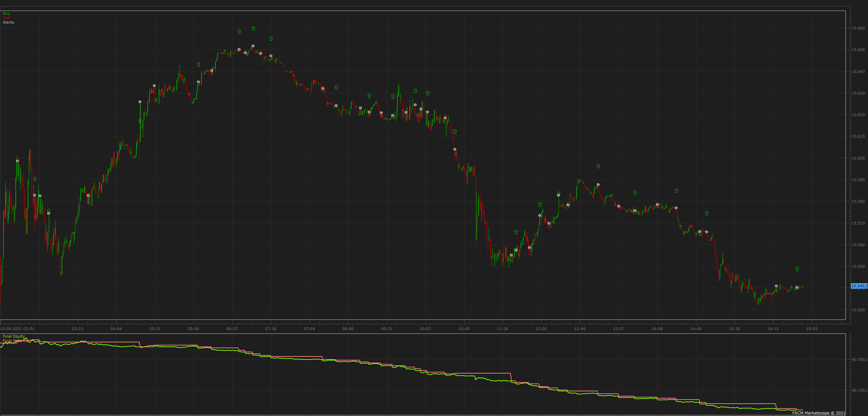Image resolution: width=868 pixels, height=416 pixels.
Task: Toggle the Buy legend entry
Action: [x=6, y=13]
